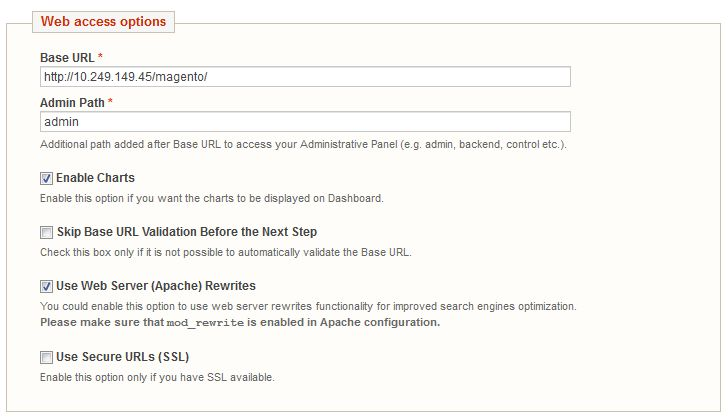
Task: Check the Skip Base URL Validation checkbox
Action: pyautogui.click(x=46, y=232)
